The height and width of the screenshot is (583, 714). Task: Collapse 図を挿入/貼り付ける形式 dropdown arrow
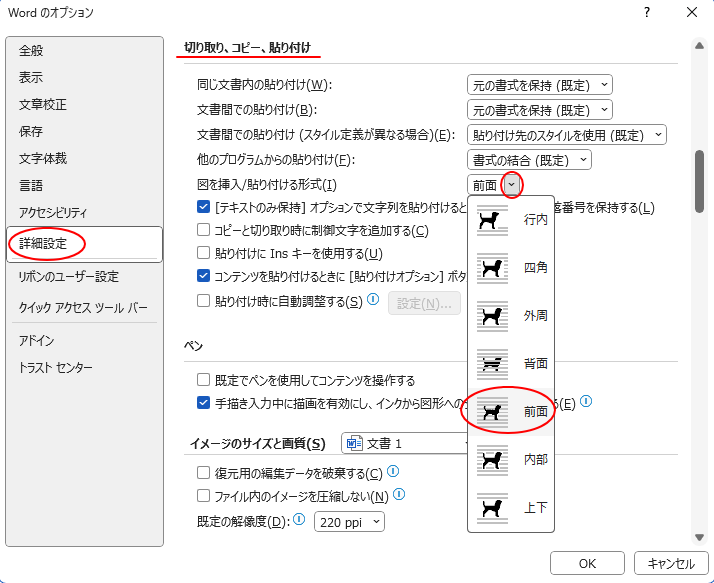tap(511, 185)
